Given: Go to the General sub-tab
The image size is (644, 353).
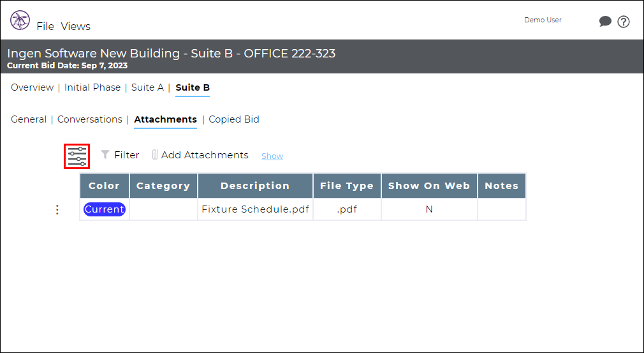Looking at the screenshot, I should [x=28, y=119].
